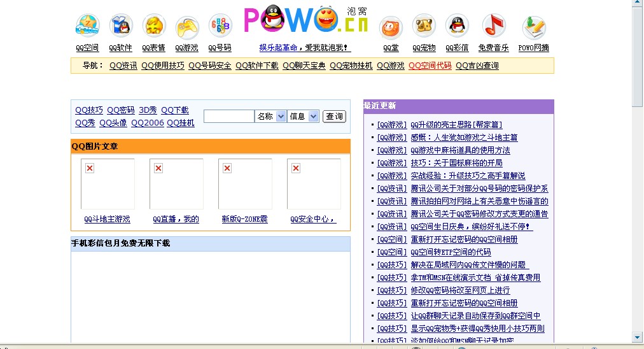
Task: Open the QQ号码 digits icon
Action: click(220, 26)
